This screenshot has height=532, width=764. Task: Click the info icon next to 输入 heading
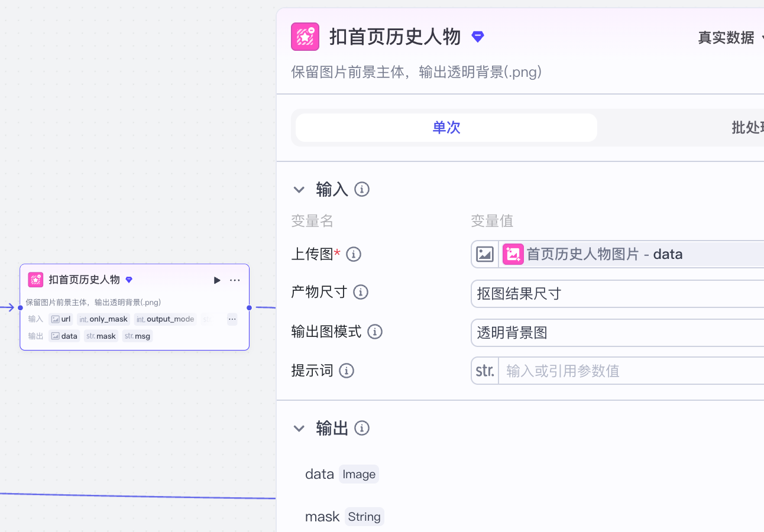tap(362, 189)
